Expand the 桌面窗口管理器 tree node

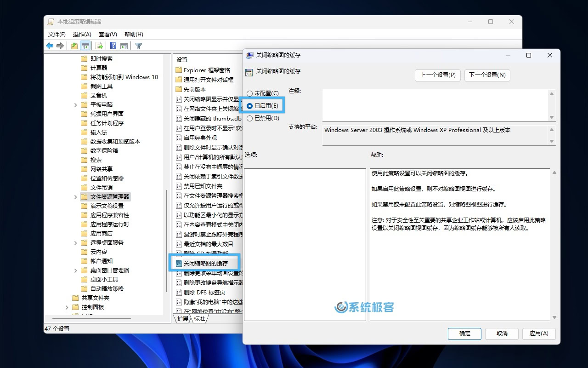[76, 270]
